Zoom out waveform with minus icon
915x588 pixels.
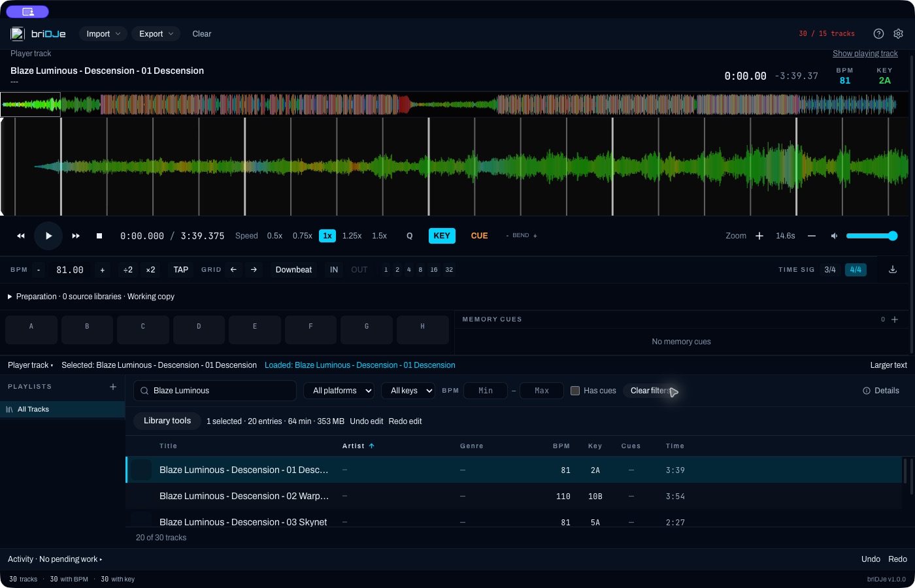click(812, 236)
